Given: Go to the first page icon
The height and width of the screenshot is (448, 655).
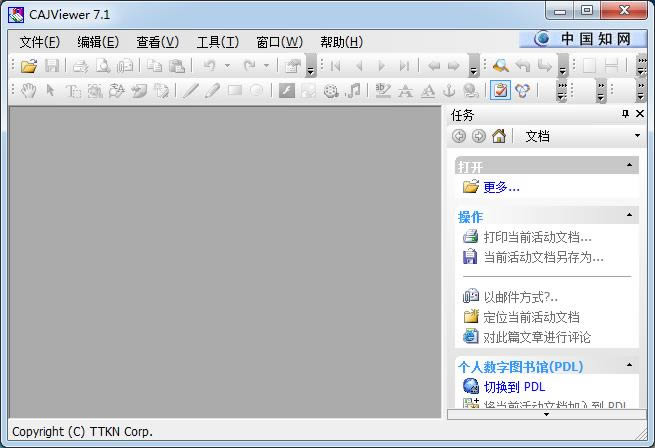Looking at the screenshot, I should 335,66.
